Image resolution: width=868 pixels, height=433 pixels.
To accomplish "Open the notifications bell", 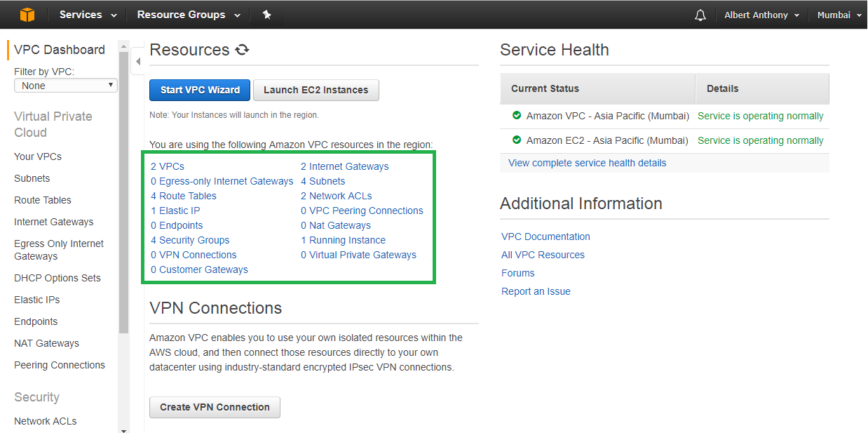I will click(700, 15).
